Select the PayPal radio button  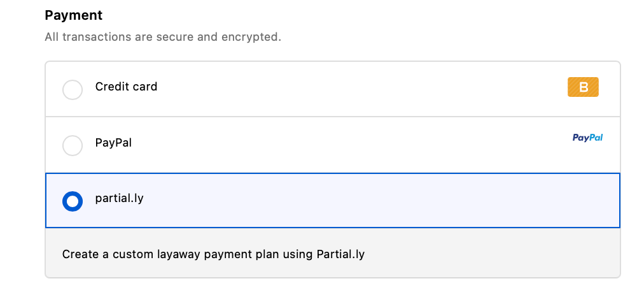[73, 145]
